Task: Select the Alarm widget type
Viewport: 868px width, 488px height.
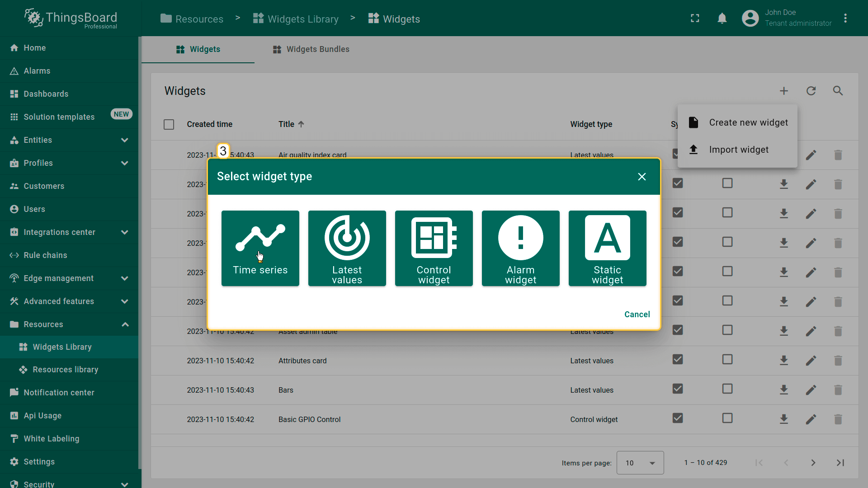Action: click(x=520, y=248)
